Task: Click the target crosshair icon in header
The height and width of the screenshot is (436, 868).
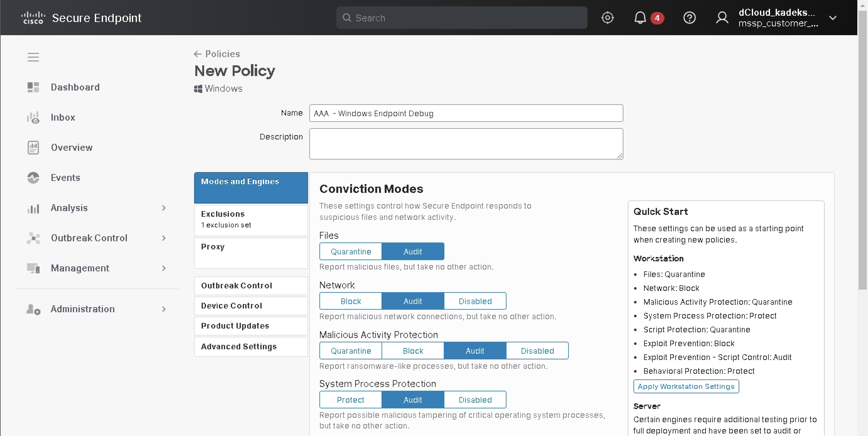Action: (607, 18)
